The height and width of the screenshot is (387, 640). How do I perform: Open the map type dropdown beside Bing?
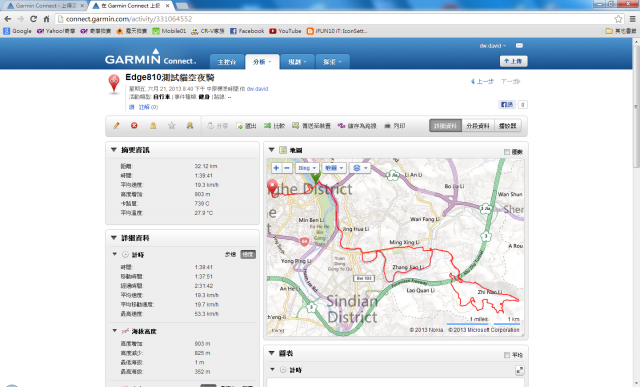point(334,168)
